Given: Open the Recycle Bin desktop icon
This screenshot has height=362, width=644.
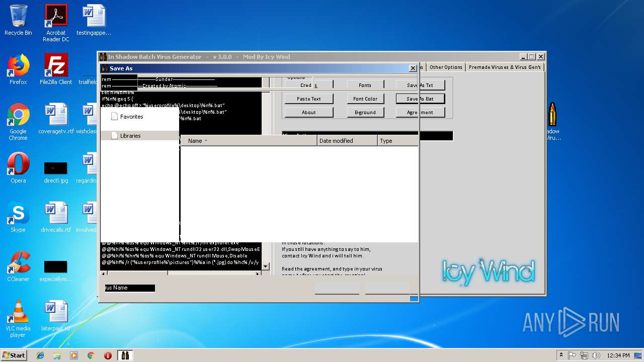Looking at the screenshot, I should (x=18, y=20).
